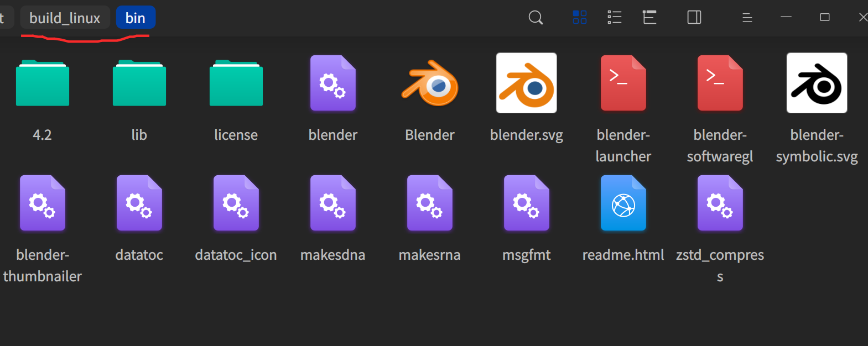Toggle the side panel split view
Screen dimensions: 868x346
coord(694,18)
